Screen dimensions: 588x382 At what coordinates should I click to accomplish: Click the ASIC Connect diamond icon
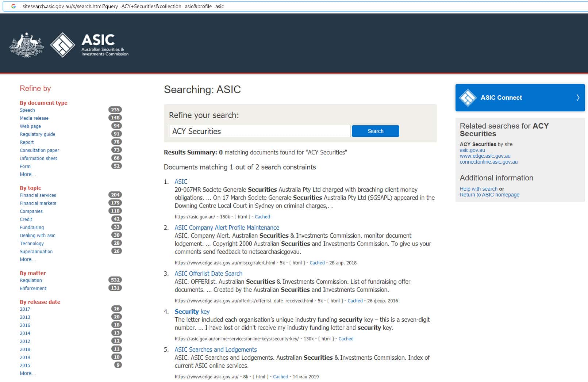point(468,98)
